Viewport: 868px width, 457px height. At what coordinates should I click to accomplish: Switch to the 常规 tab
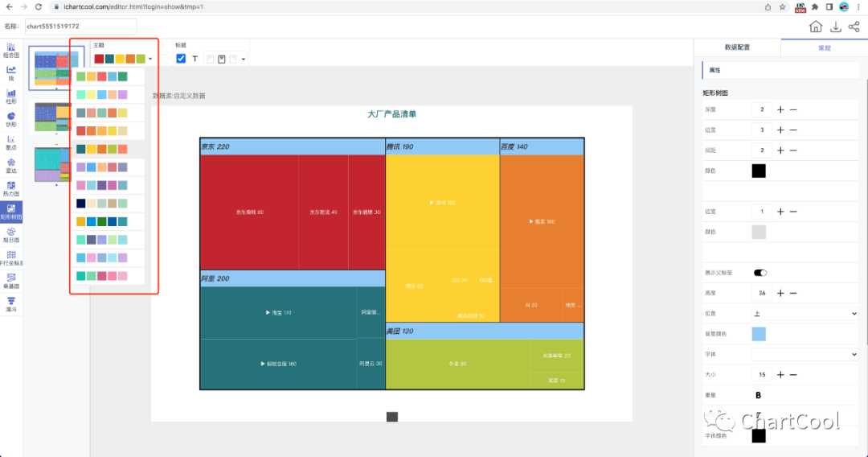tap(825, 47)
